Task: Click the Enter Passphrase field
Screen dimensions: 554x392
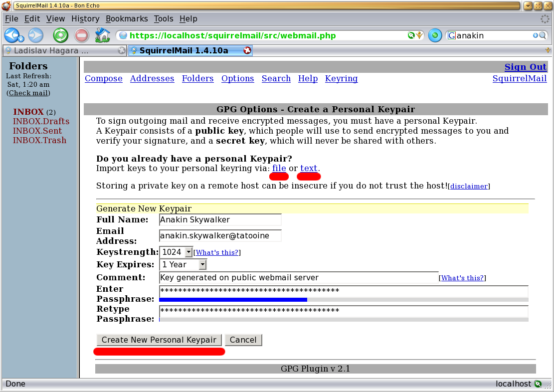Action: [x=344, y=291]
